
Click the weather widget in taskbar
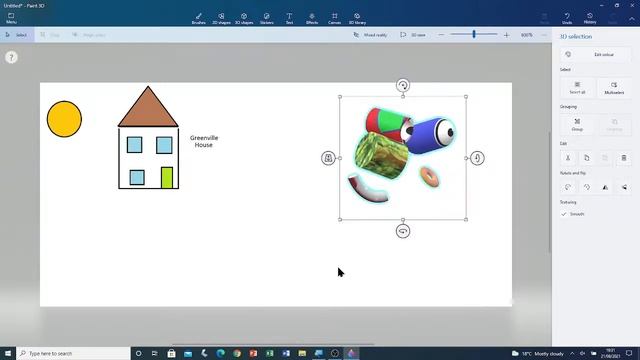(x=538, y=353)
